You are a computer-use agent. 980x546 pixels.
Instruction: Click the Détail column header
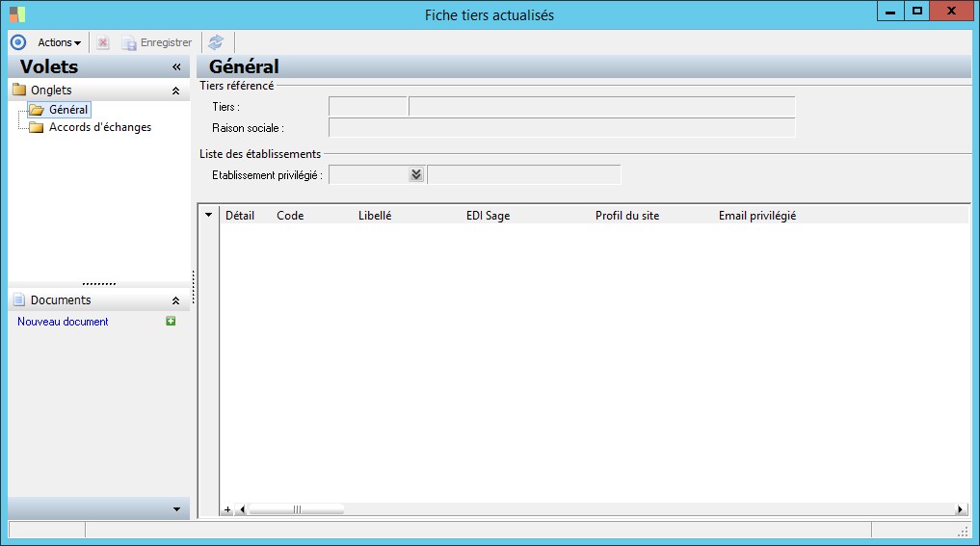[240, 216]
